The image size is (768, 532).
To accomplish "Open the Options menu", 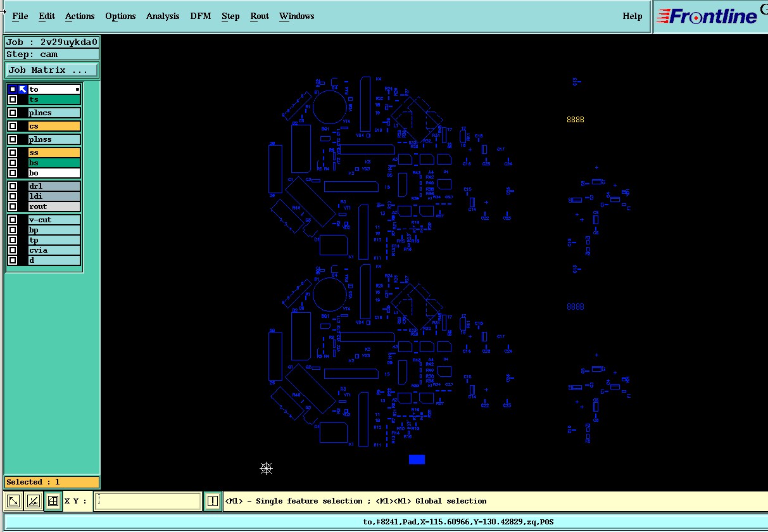I will tap(120, 16).
